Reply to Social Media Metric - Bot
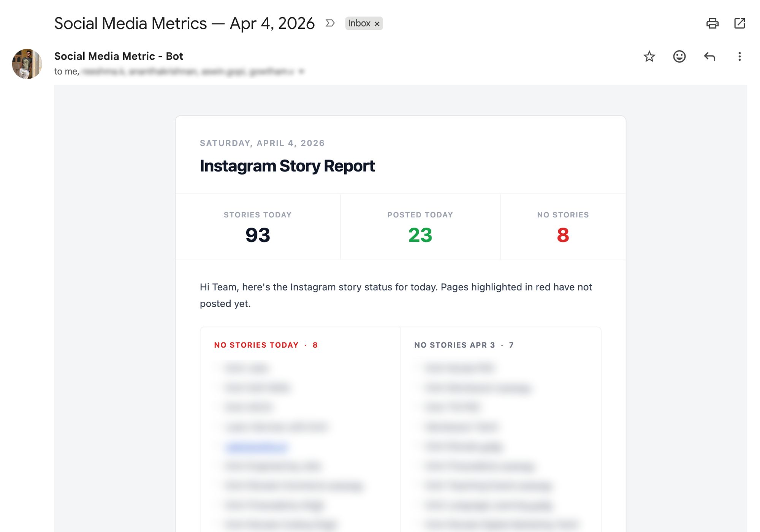This screenshot has width=760, height=532. (709, 56)
